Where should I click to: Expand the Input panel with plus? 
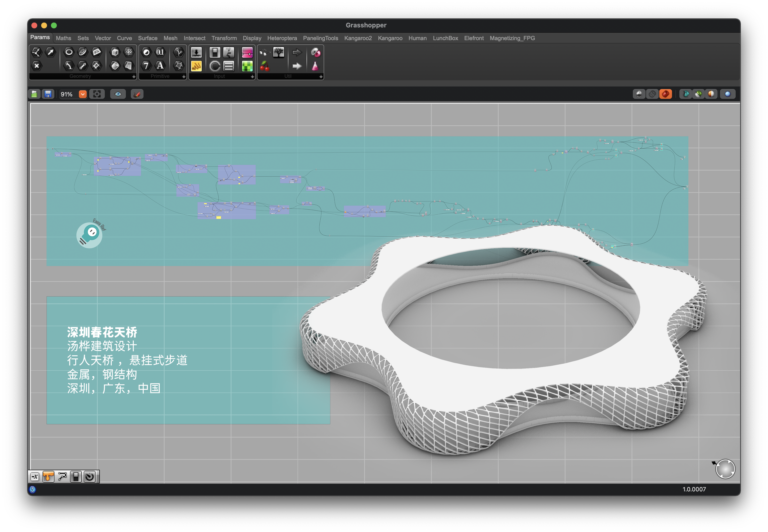[x=252, y=77]
